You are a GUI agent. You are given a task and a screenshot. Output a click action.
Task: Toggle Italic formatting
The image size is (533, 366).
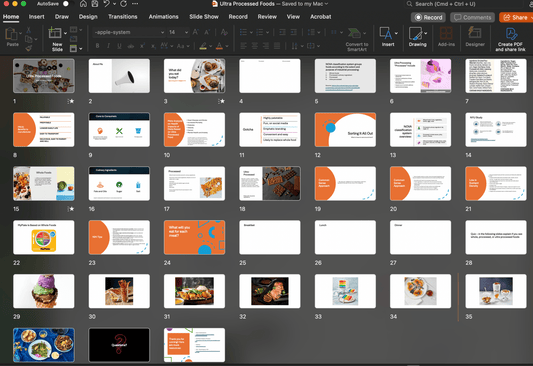[x=108, y=46]
